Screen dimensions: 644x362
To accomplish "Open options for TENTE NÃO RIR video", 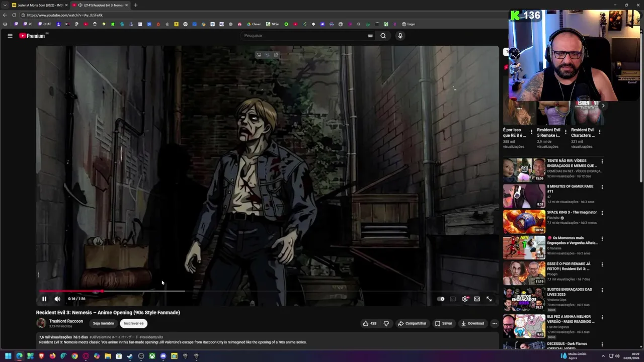I will pos(602,161).
